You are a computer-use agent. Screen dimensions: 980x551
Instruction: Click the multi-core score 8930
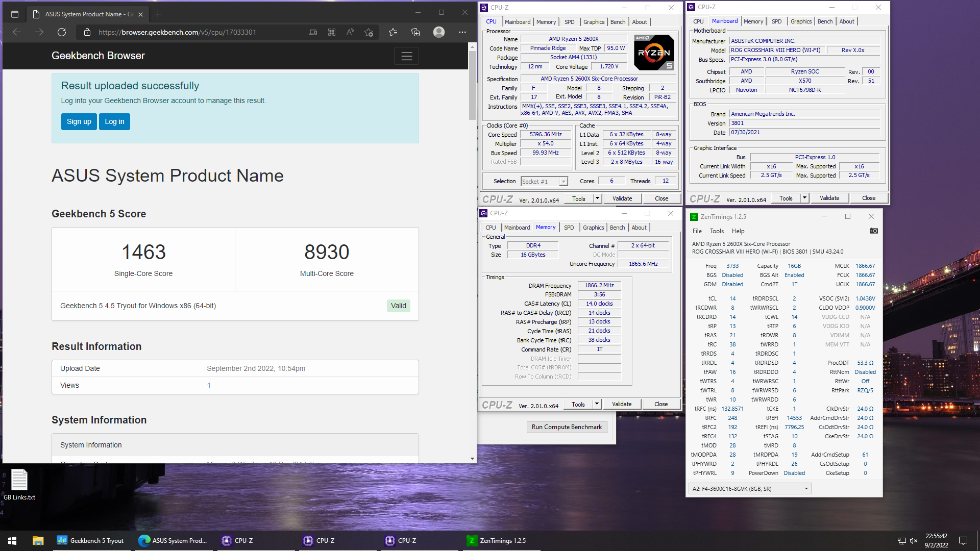pos(327,252)
